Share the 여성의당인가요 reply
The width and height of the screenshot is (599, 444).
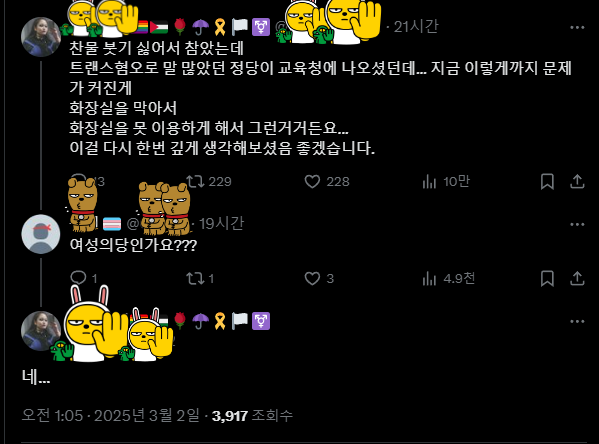(x=577, y=279)
